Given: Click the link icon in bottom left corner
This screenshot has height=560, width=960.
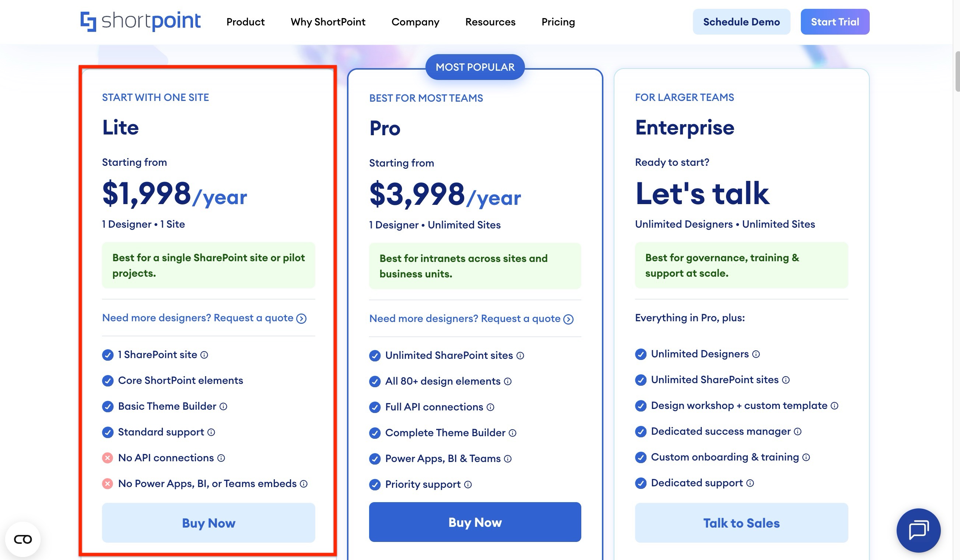Looking at the screenshot, I should pos(23,539).
